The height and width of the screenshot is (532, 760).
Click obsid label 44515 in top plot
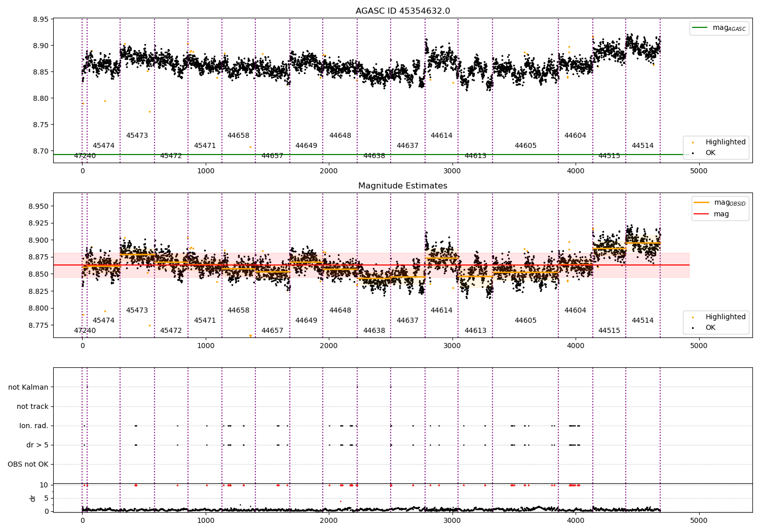pos(609,156)
